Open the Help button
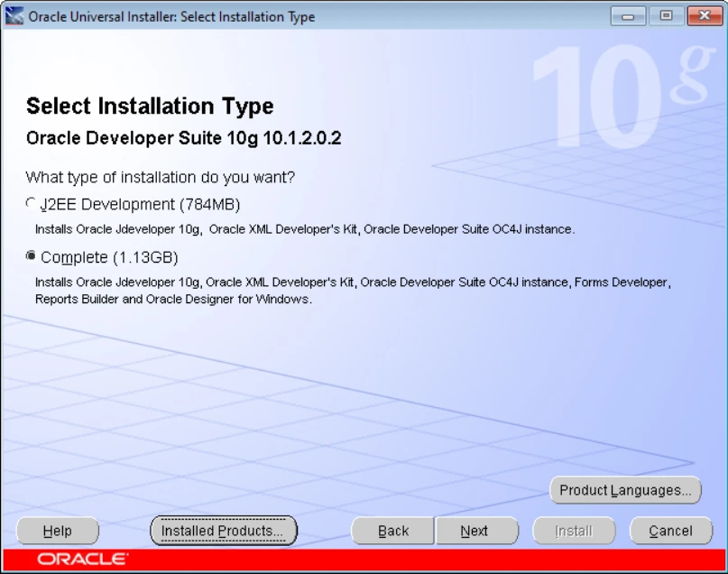 (58, 531)
